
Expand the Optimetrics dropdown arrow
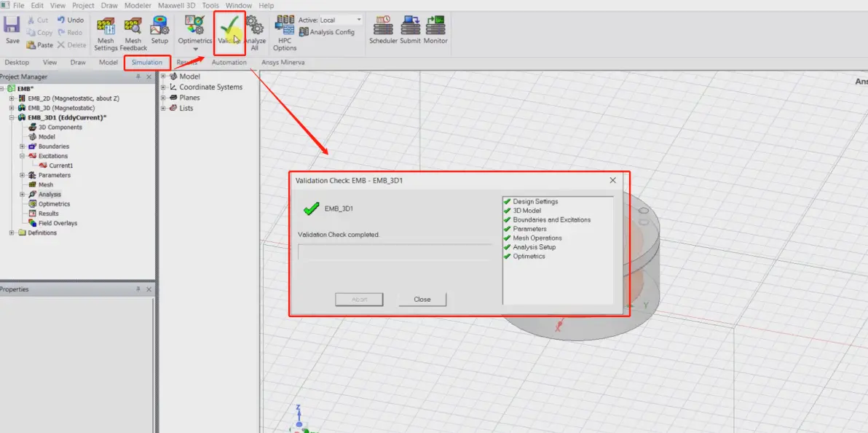(195, 50)
